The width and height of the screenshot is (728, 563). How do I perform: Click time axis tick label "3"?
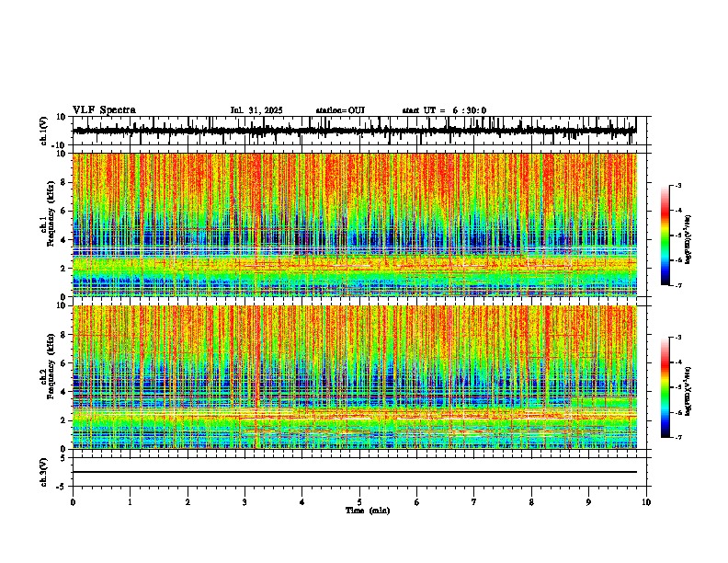245,502
